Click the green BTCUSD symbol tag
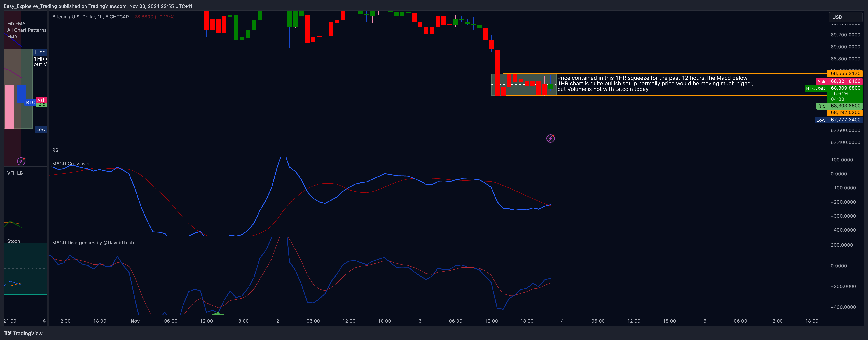 tap(815, 89)
